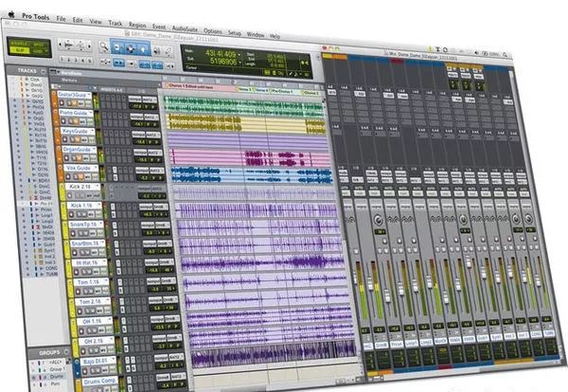Select the Scrubber speaker tool
Image resolution: width=568 pixels, height=392 pixels.
[x=157, y=51]
